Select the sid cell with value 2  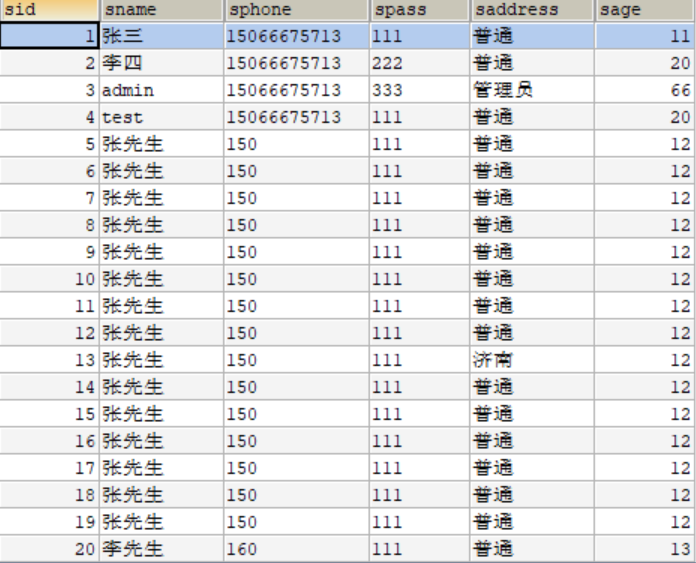coord(49,63)
